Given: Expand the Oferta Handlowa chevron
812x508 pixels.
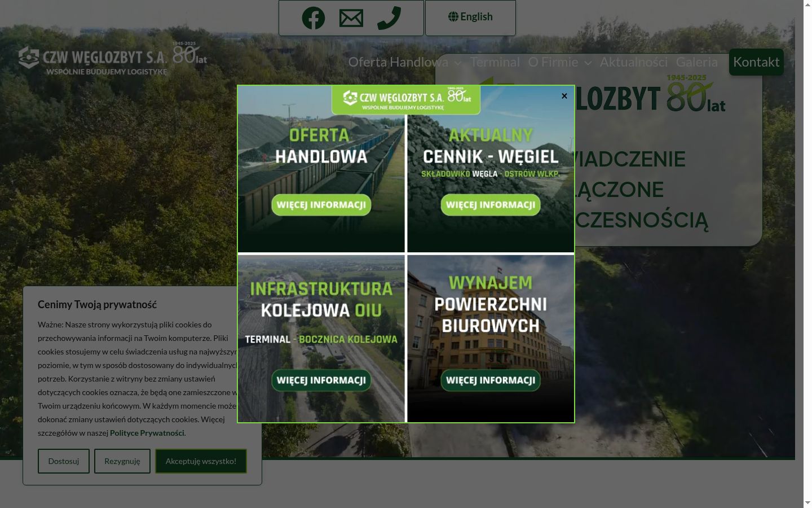Looking at the screenshot, I should [457, 63].
